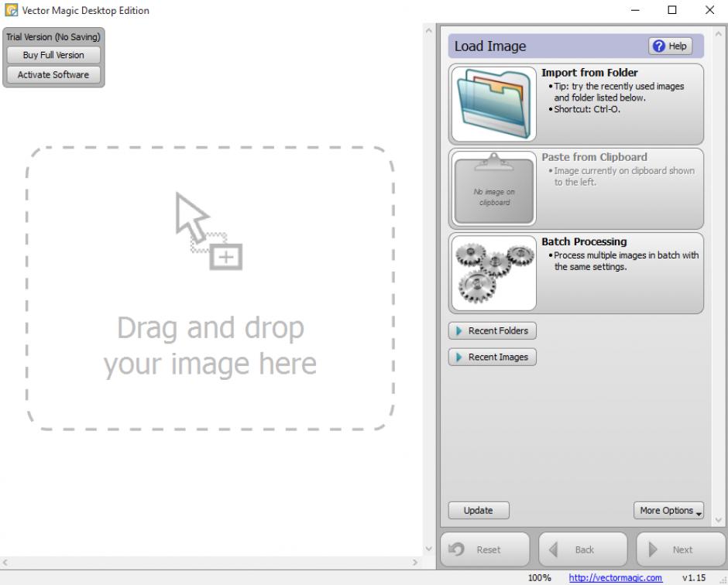The width and height of the screenshot is (728, 585).
Task: Expand the Recent Images list
Action: coord(493,357)
